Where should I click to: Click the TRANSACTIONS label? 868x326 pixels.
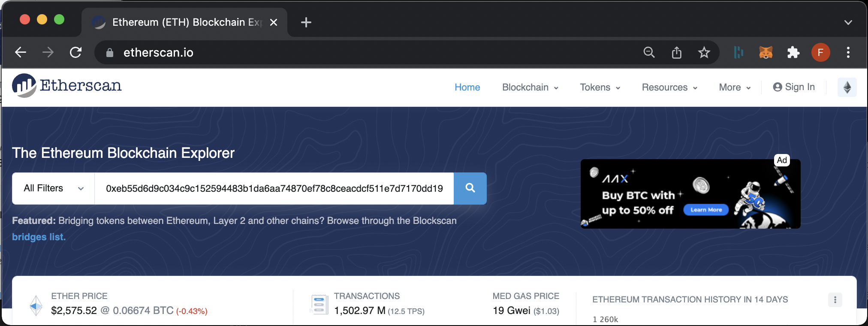367,296
